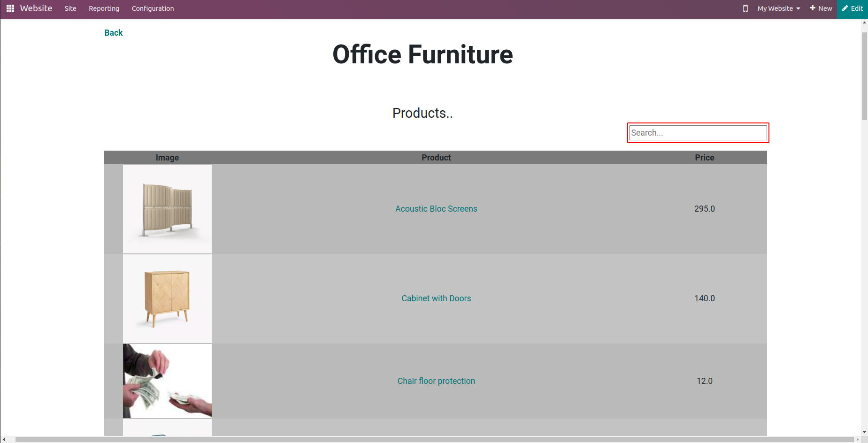
Task: Open the apps grid menu icon
Action: pos(10,8)
